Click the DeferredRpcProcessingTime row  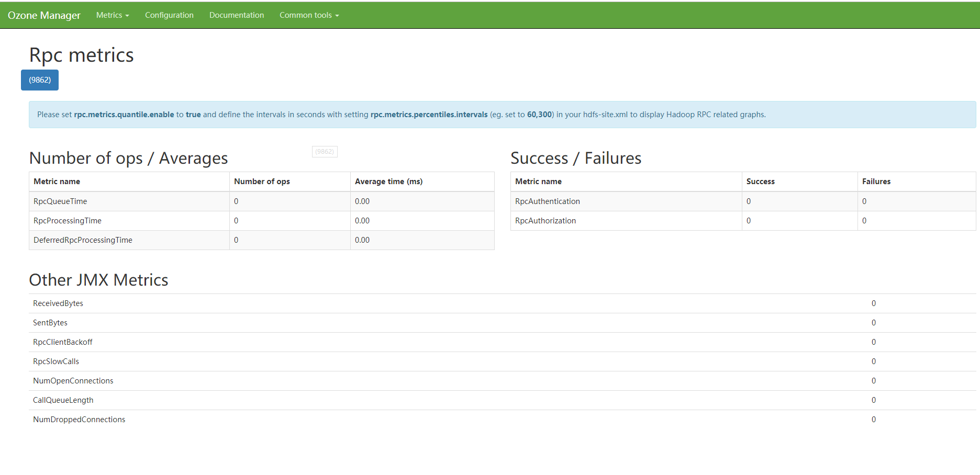[x=83, y=240]
